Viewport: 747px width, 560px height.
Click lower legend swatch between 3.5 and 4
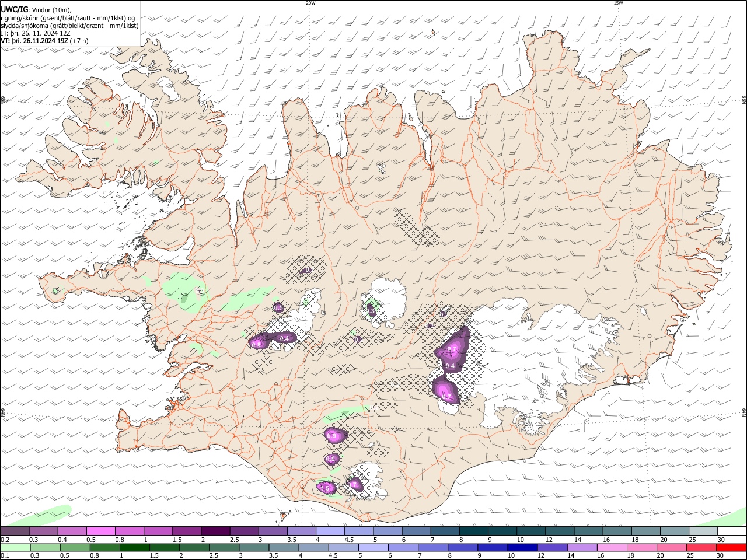[284, 548]
